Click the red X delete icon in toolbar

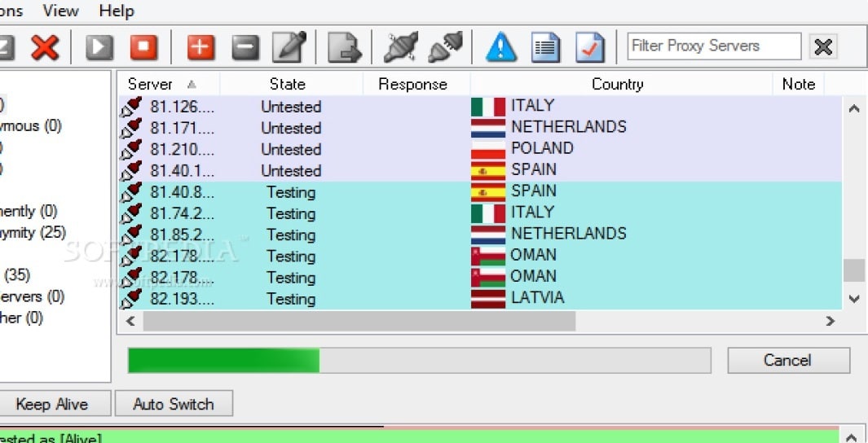point(45,47)
